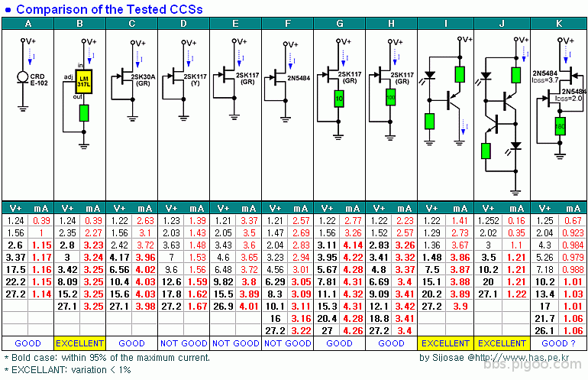Click the current value 3.22
Image resolution: width=588 pixels, height=380 pixels.
(301, 331)
